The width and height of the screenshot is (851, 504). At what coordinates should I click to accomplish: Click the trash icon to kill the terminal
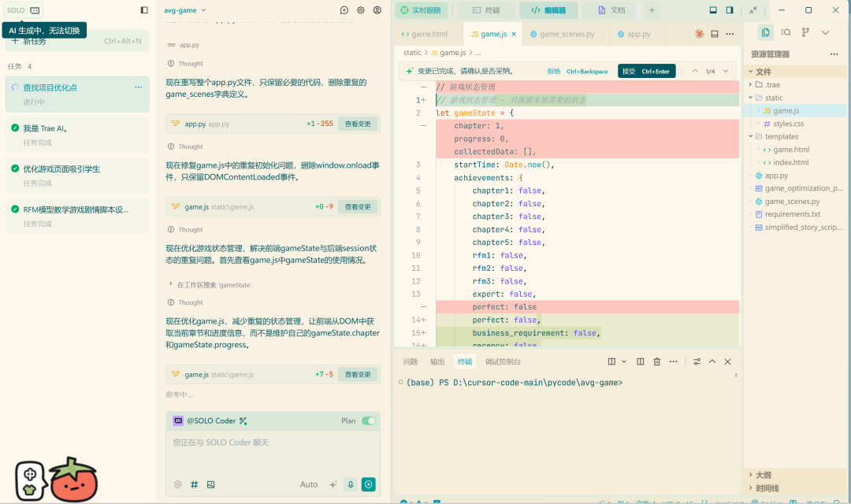(657, 361)
